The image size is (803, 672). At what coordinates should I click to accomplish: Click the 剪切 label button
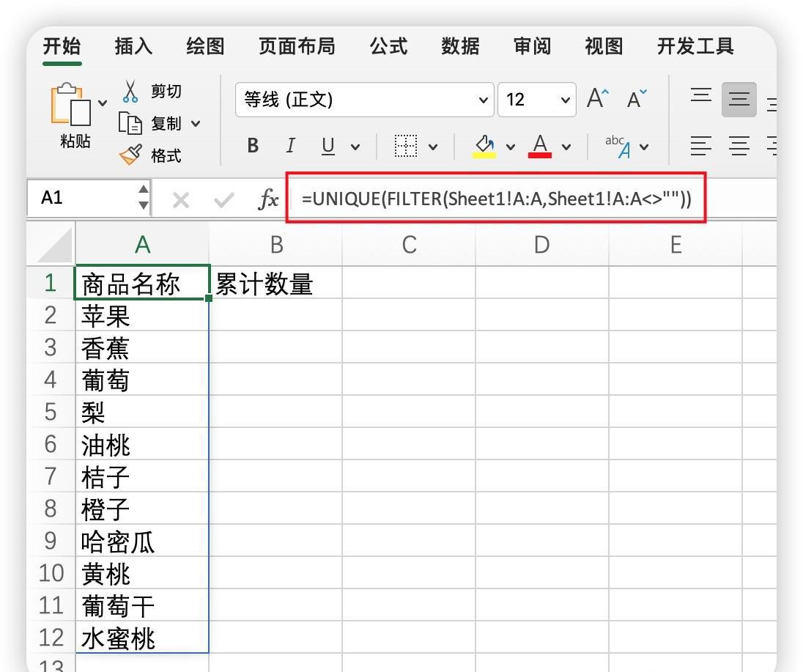166,91
